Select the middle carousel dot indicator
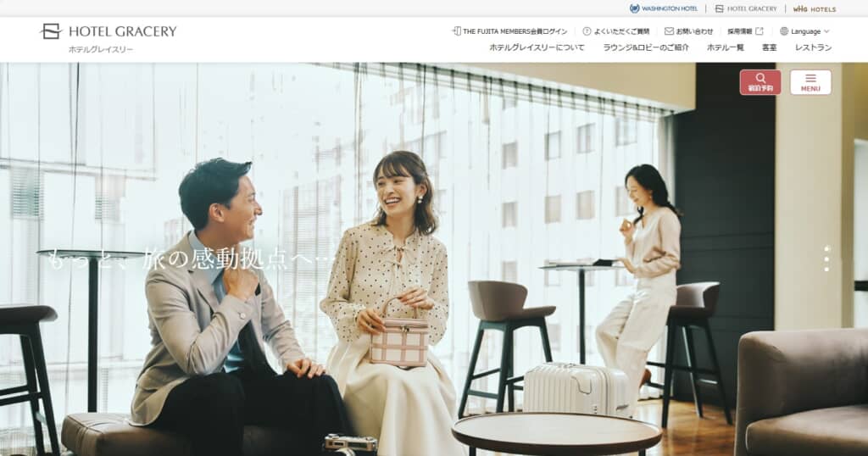868x456 pixels. 826,259
